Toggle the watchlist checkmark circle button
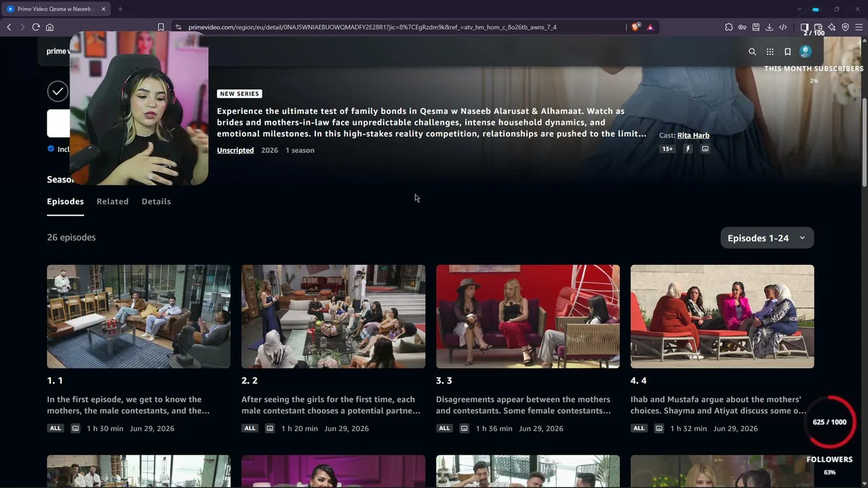The height and width of the screenshot is (488, 868). (58, 91)
